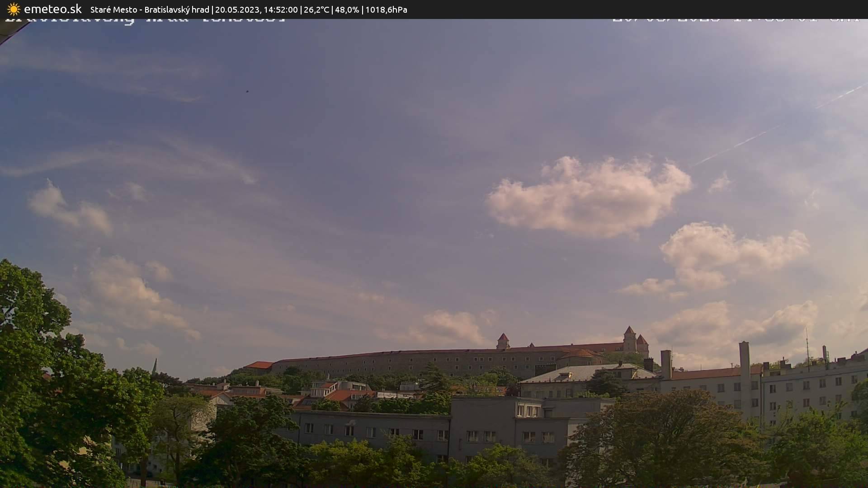
Task: Expand the Staré Mesto location label
Action: 113,9
